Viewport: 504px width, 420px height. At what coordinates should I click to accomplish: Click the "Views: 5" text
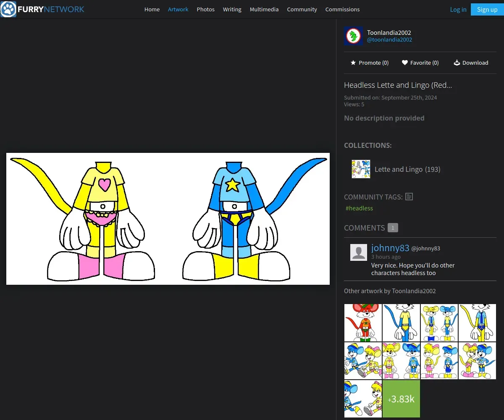pos(354,104)
